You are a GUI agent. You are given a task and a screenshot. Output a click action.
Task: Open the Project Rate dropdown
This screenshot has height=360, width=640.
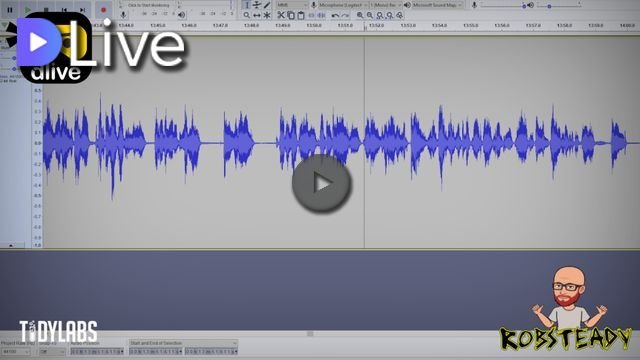coord(16,351)
